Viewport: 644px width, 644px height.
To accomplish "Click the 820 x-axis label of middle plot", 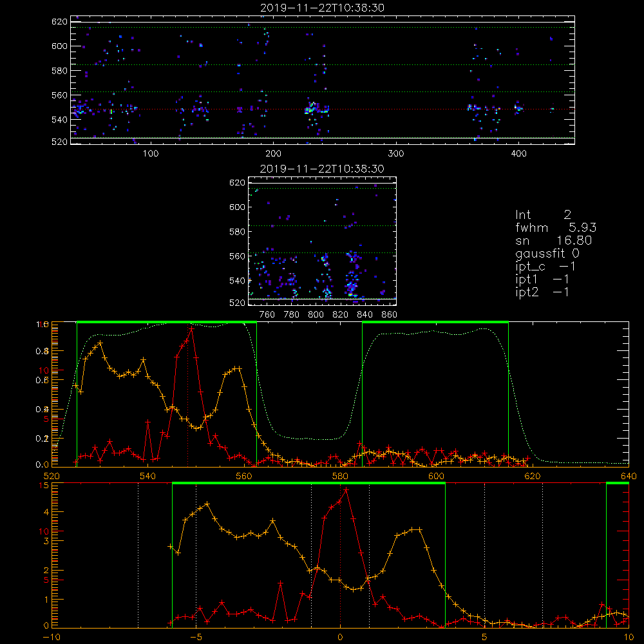I will pos(341,314).
